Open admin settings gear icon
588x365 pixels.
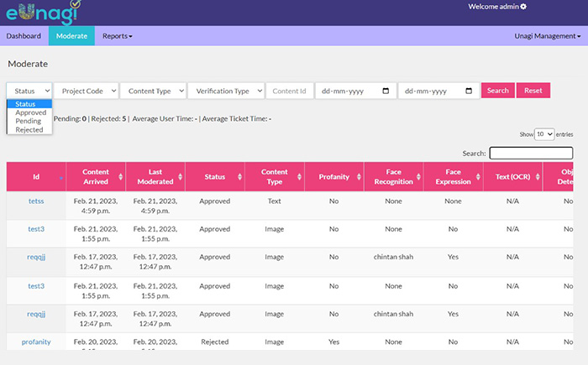tap(523, 7)
